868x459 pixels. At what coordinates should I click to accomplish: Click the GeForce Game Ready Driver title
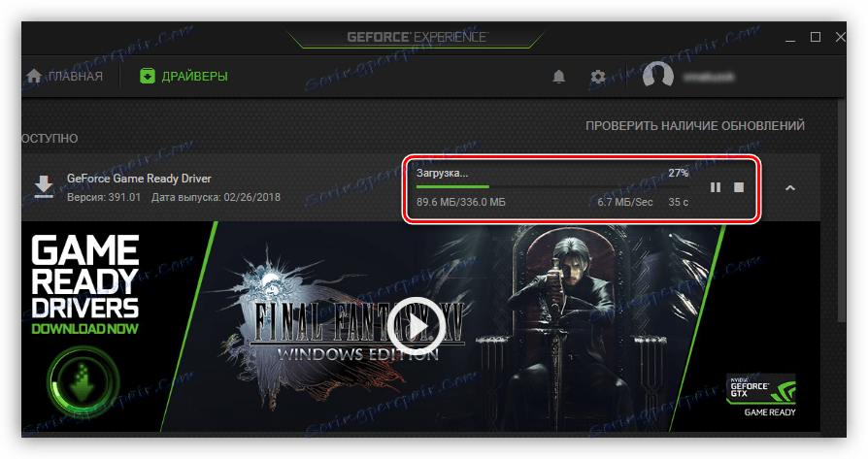pyautogui.click(x=139, y=179)
